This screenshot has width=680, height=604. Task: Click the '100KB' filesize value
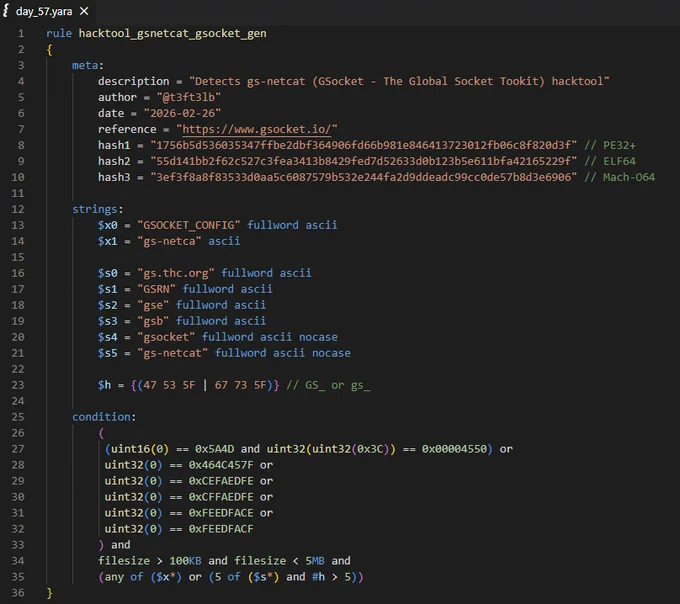pyautogui.click(x=185, y=561)
